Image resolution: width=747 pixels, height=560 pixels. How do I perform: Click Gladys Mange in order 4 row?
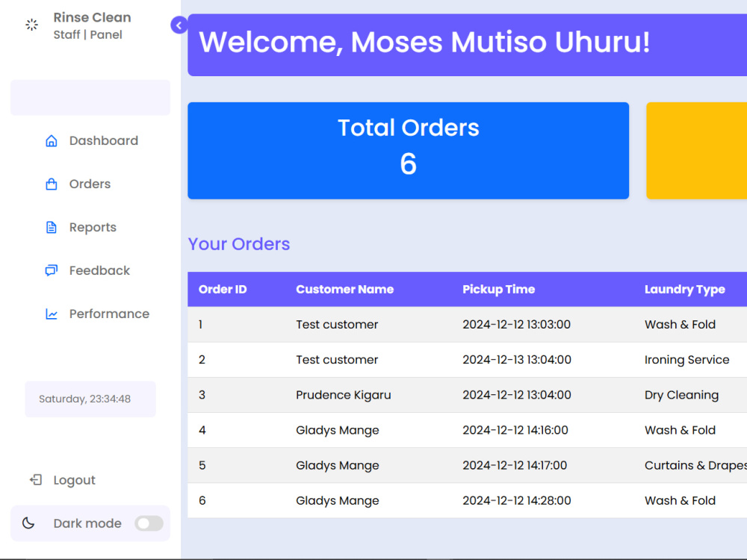point(338,431)
